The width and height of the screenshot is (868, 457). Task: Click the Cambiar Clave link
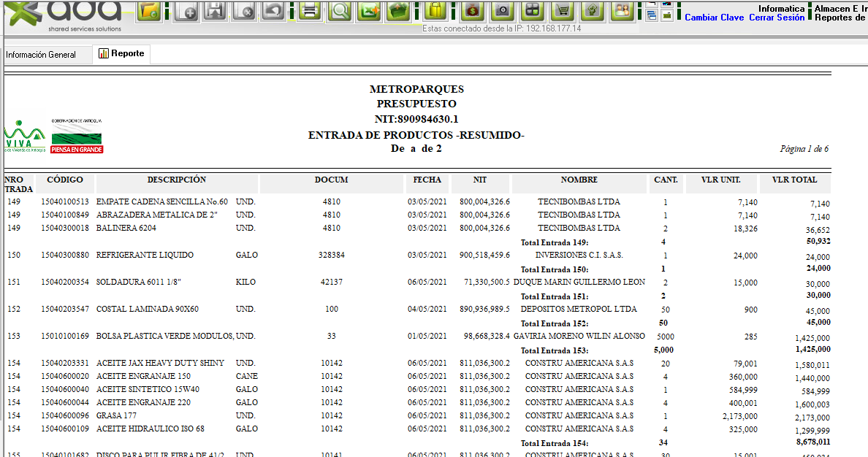pos(714,18)
